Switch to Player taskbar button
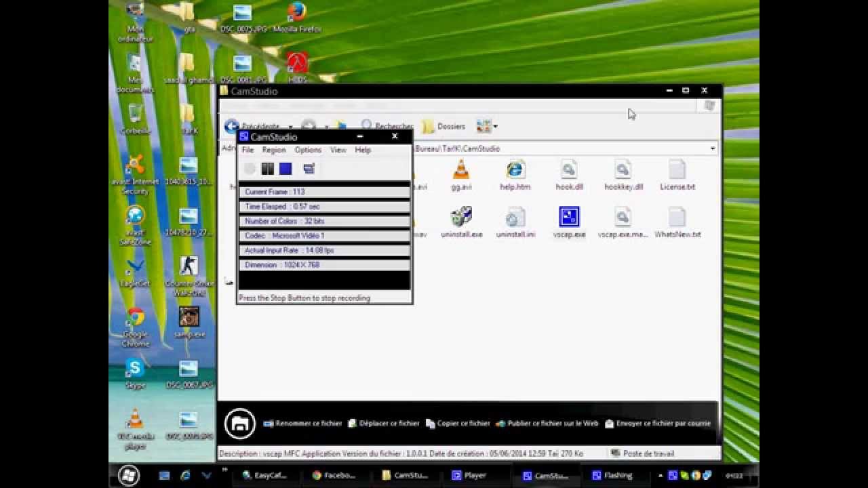 tap(475, 476)
